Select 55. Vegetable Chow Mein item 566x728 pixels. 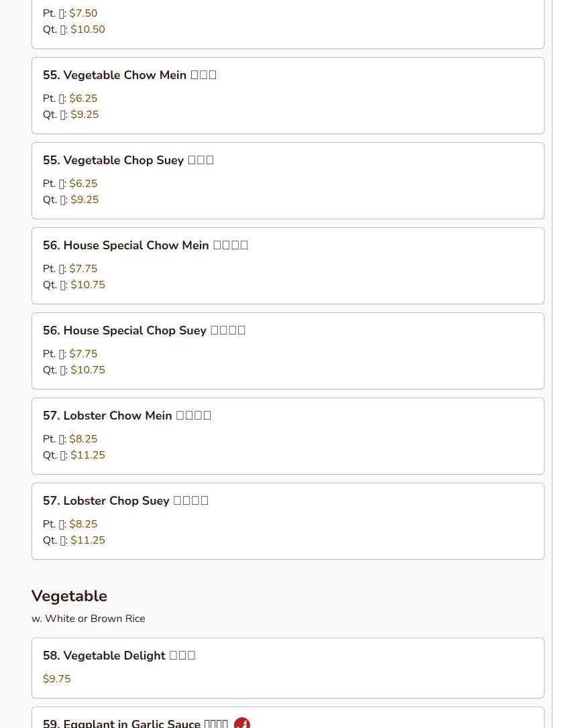288,96
